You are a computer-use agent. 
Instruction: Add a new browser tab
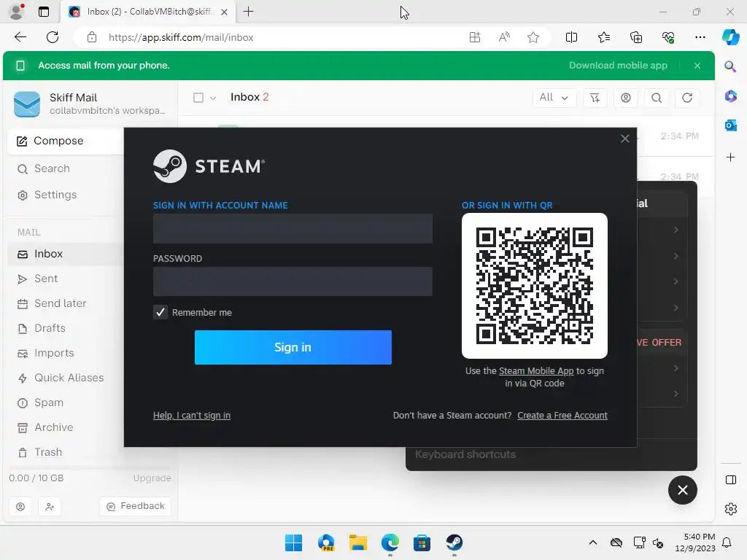pos(248,12)
